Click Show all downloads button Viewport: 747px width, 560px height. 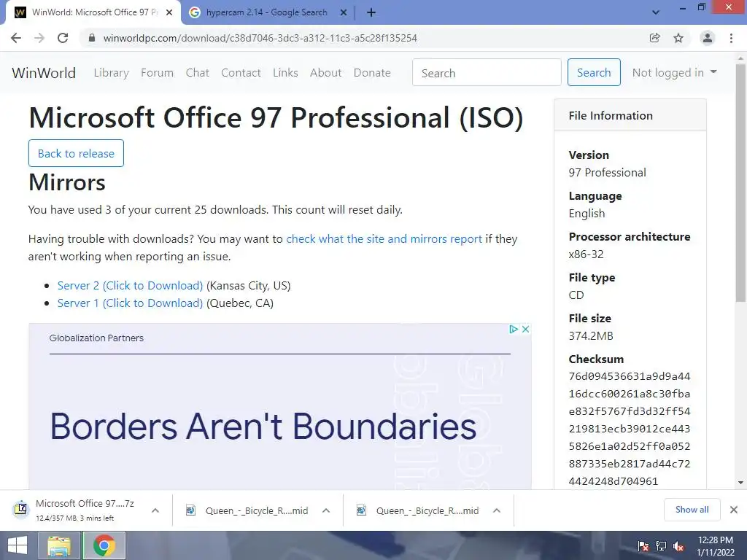[692, 510]
